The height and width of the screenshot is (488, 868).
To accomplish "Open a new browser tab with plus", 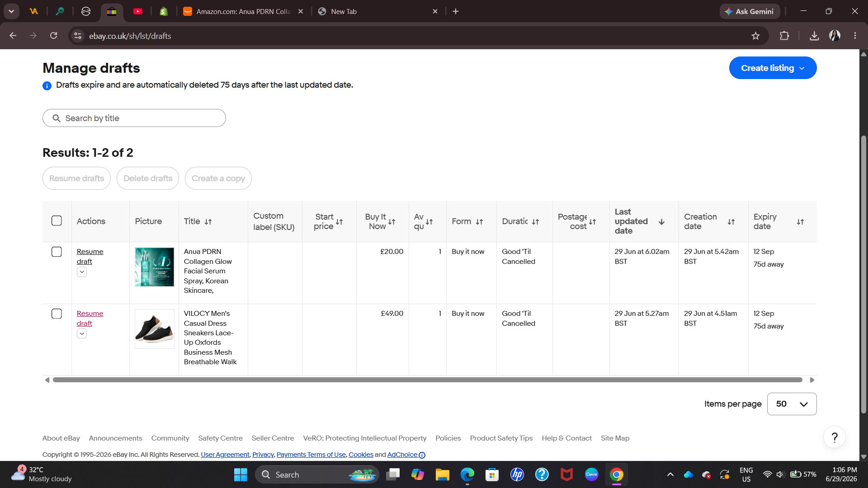I will [456, 11].
